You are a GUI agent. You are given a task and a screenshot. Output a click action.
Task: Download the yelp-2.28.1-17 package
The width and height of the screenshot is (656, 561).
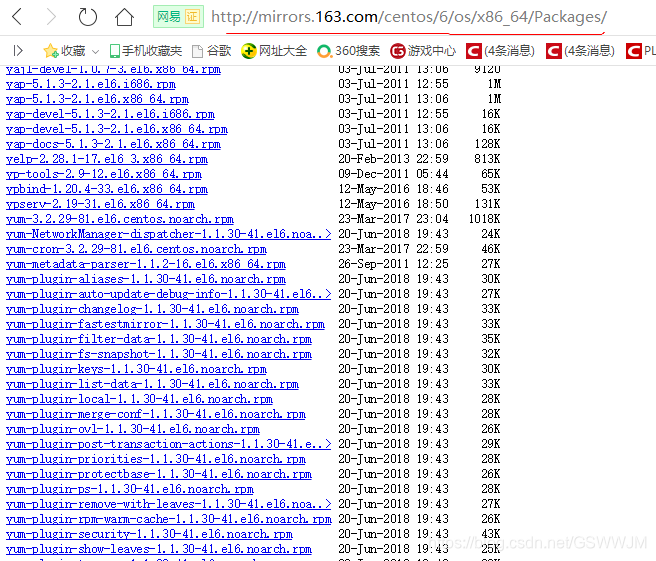(x=107, y=159)
